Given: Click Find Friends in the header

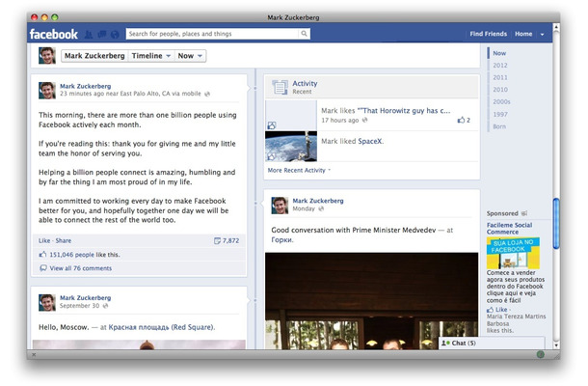Looking at the screenshot, I should point(489,34).
